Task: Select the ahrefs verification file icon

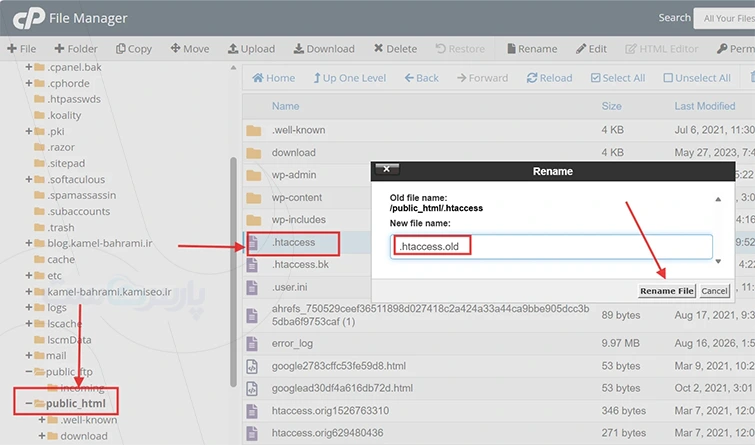Action: [252, 315]
